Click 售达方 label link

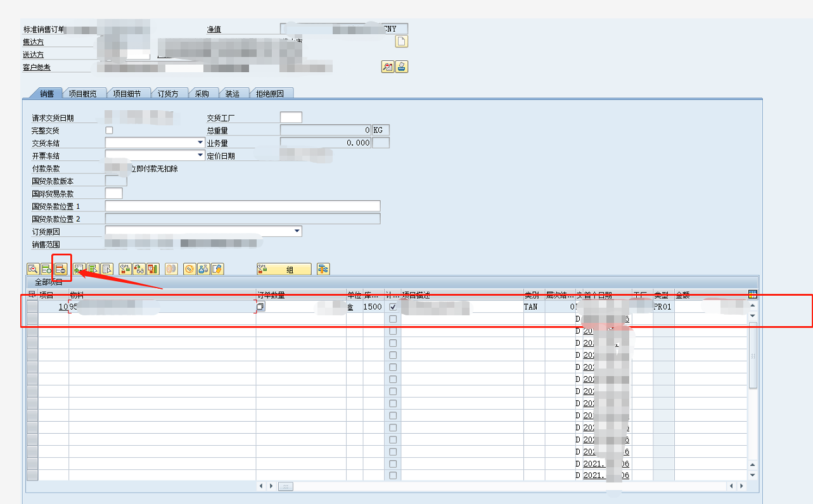(34, 42)
